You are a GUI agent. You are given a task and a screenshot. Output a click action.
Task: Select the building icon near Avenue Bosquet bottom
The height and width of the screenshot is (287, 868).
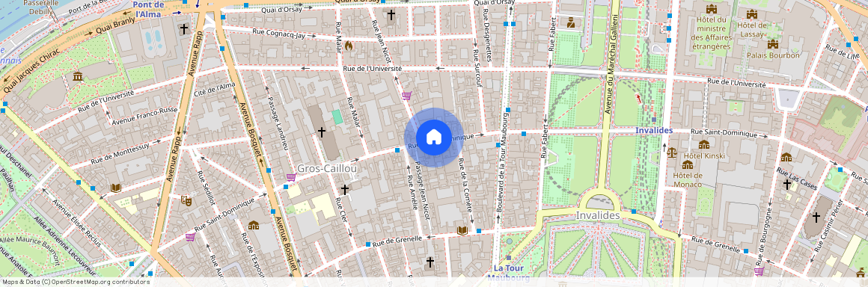(254, 225)
